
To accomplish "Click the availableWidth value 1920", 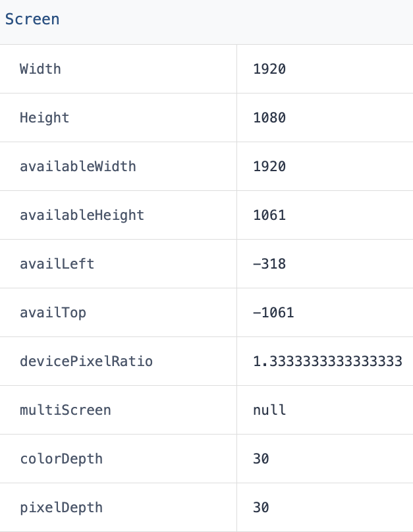I will click(269, 167).
